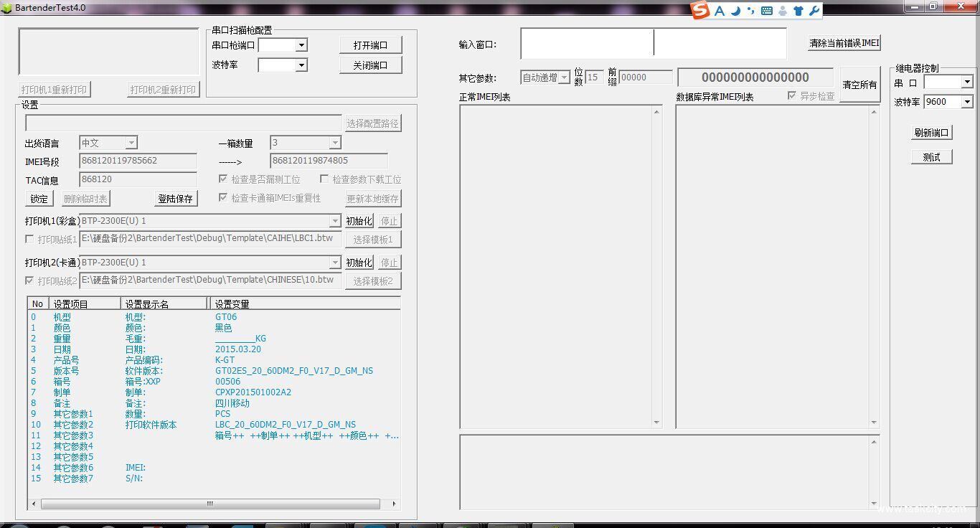Open the soft keyboard icon
Viewport: 980px width, 528px height.
coord(766,11)
